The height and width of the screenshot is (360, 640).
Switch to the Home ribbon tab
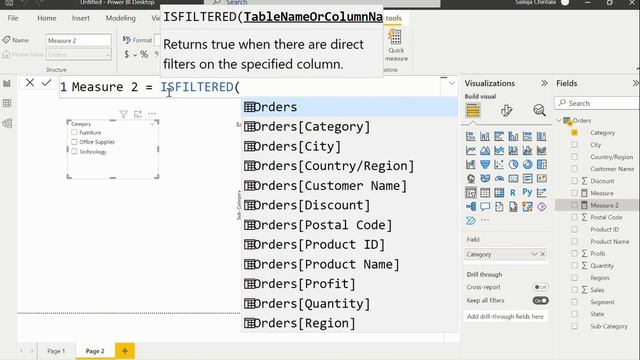47,18
